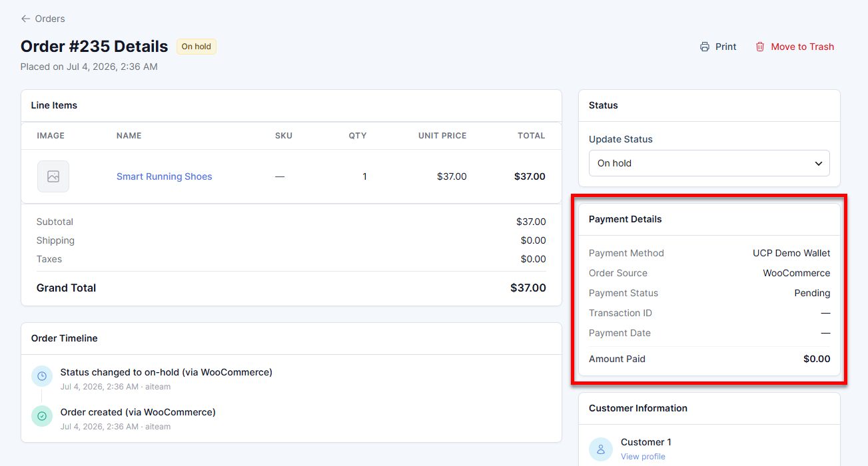868x466 pixels.
Task: Go back to Orders via arrow link
Action: (x=43, y=19)
